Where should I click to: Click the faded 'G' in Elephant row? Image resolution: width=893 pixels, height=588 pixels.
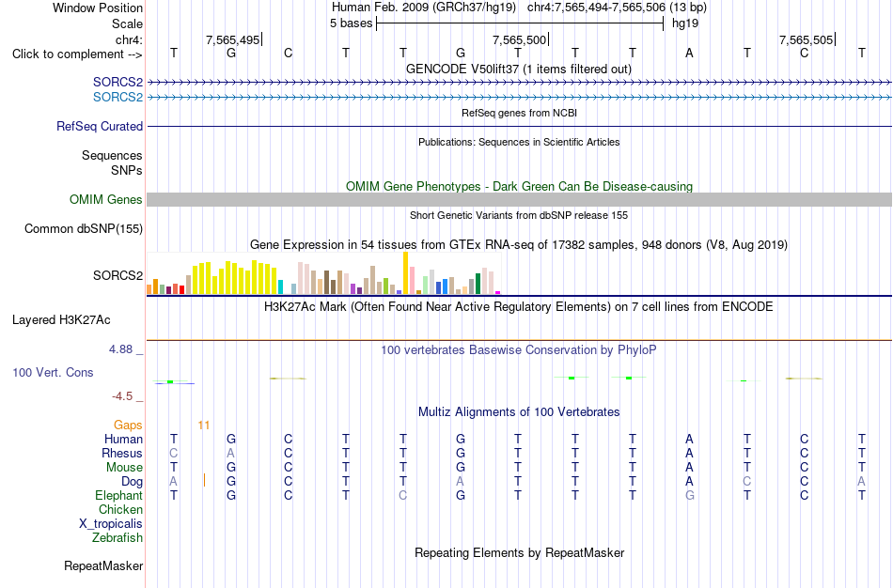tap(690, 495)
